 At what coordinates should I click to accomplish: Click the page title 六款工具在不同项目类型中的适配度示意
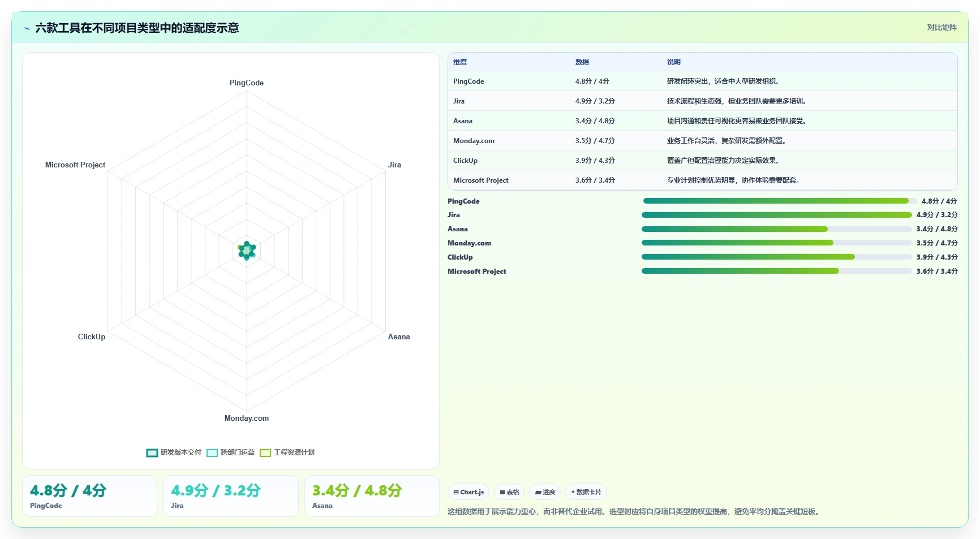[x=137, y=28]
